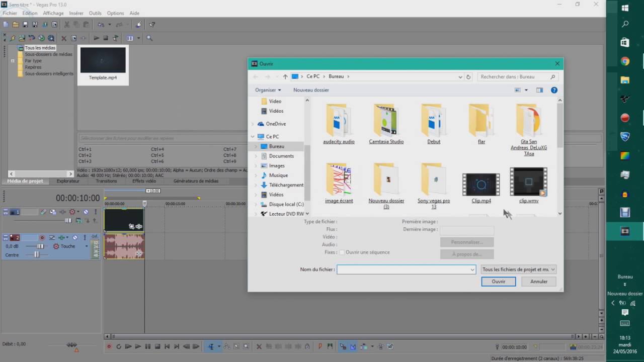644x362 pixels.
Task: Collapse the Ce PC node in navigation pane
Action: 253,136
